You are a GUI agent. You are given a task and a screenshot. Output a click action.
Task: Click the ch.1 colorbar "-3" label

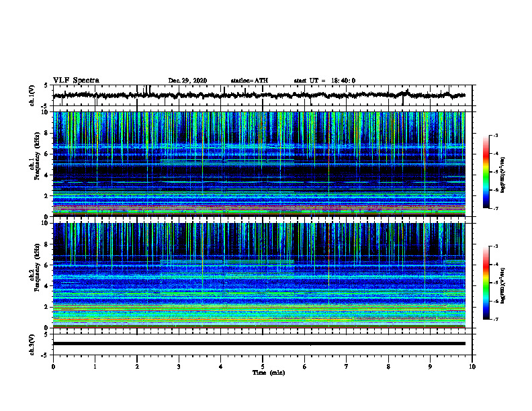click(495, 136)
